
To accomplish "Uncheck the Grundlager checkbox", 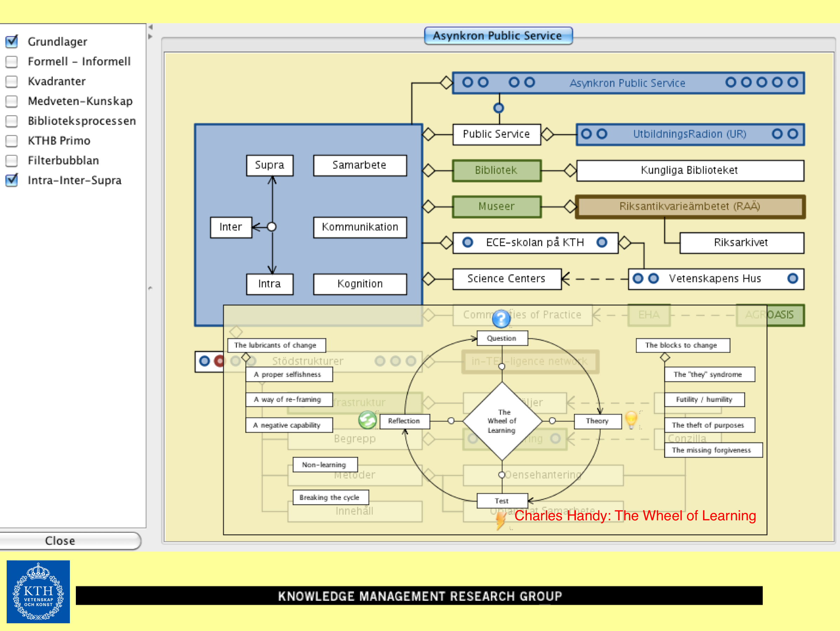I will (12, 41).
